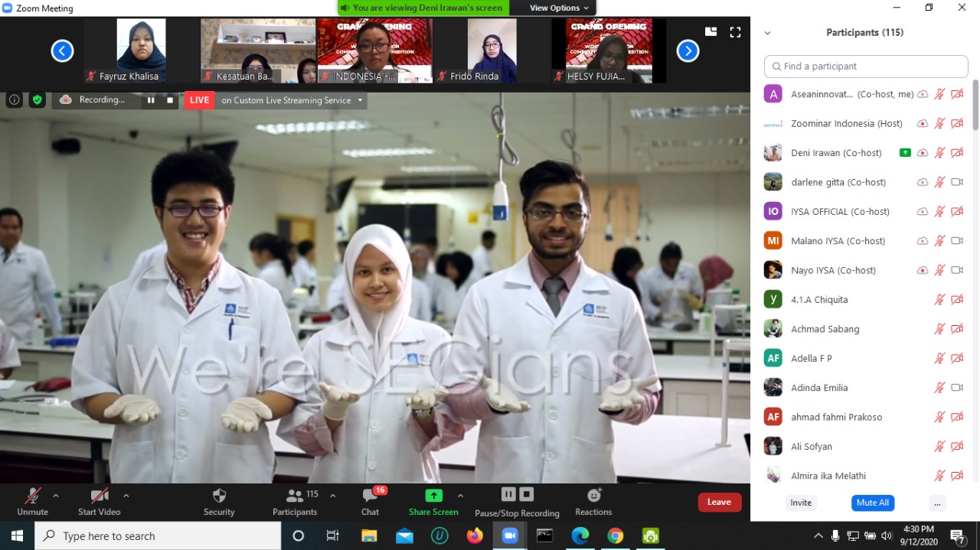Click the Find a participant search field
This screenshot has height=550, width=980.
pos(866,67)
